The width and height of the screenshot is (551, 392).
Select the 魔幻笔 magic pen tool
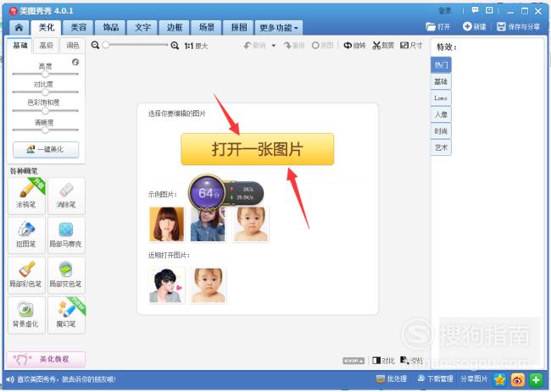click(x=66, y=315)
